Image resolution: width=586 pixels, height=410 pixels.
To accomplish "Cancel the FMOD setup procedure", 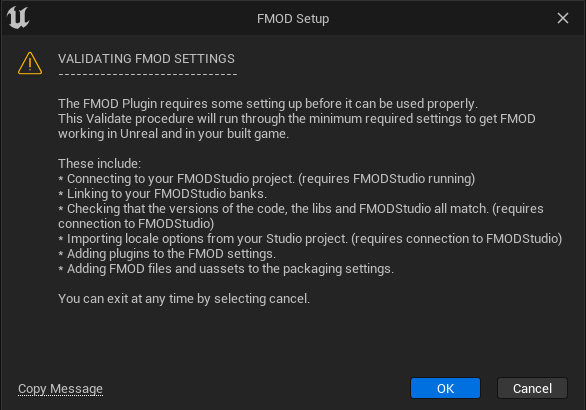I will pyautogui.click(x=532, y=388).
